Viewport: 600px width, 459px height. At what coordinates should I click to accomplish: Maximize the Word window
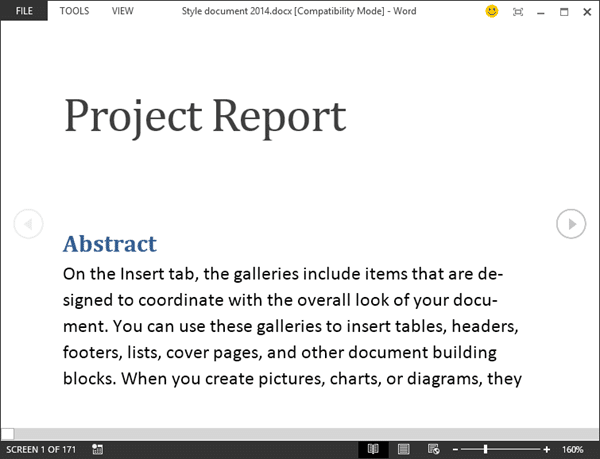[564, 11]
